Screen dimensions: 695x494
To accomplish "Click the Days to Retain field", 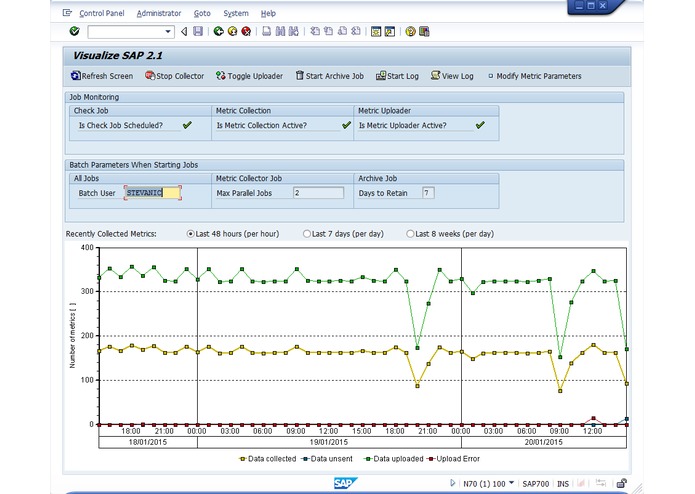I will [x=428, y=193].
